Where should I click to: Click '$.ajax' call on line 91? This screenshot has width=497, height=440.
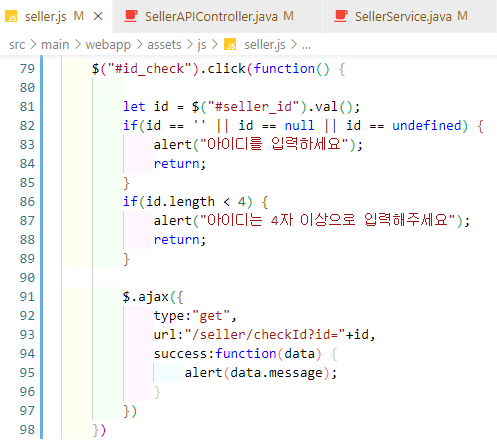pyautogui.click(x=146, y=297)
